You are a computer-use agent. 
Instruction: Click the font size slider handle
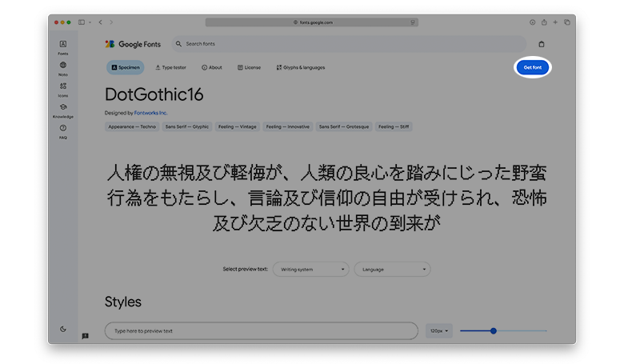[x=494, y=331]
